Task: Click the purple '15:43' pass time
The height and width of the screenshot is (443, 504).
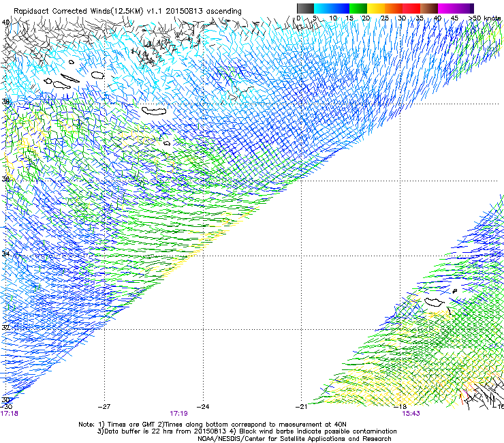Action: (411, 414)
